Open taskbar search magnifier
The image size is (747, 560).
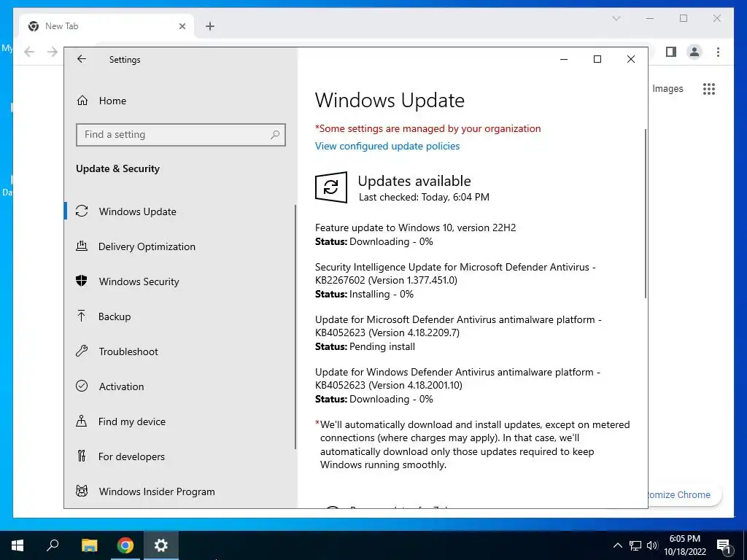53,545
